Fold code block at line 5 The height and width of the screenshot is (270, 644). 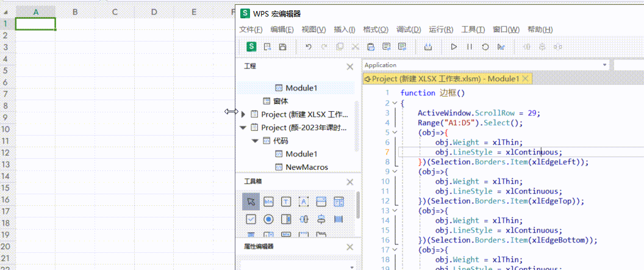point(395,133)
